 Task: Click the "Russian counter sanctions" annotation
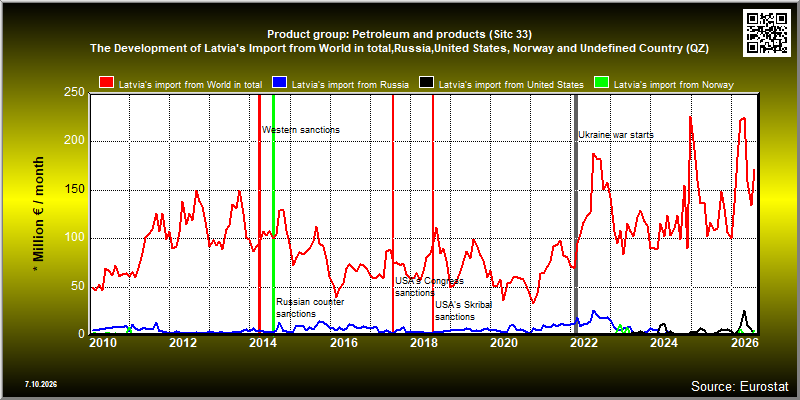310,308
